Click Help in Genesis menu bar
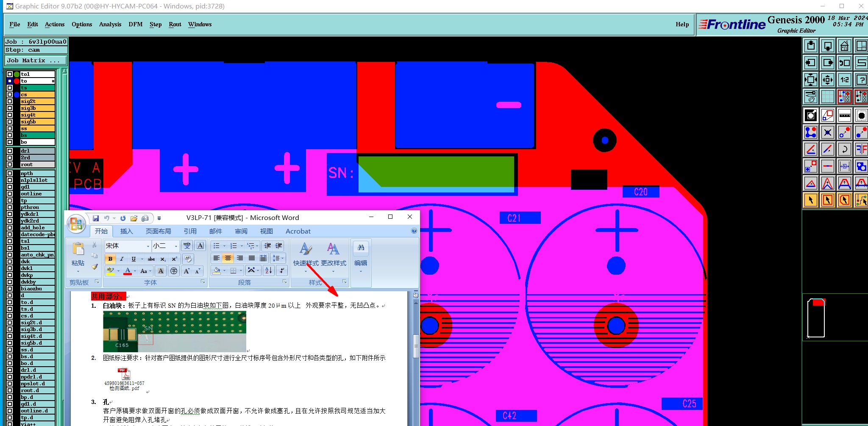This screenshot has height=426, width=868. click(682, 25)
